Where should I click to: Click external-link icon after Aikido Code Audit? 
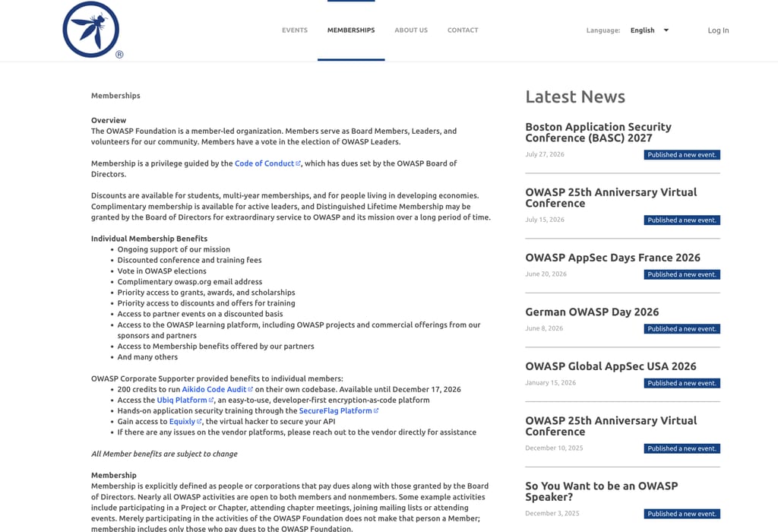(250, 389)
